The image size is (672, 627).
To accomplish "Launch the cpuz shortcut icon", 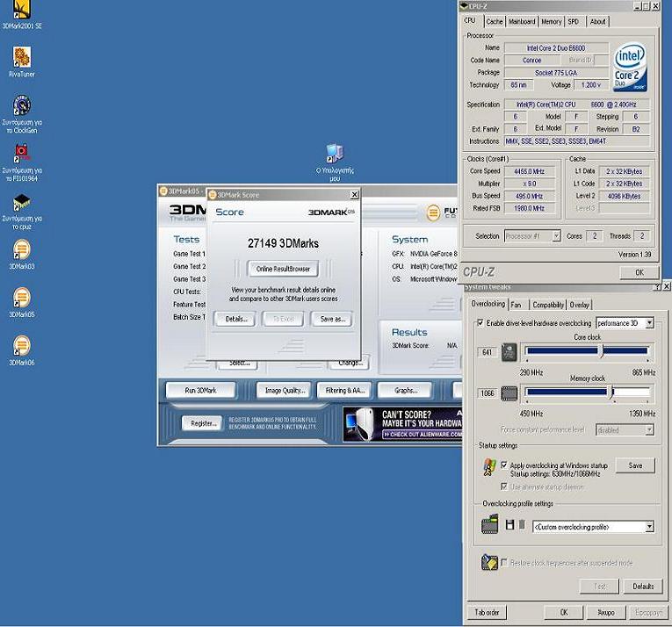I will 22,212.
